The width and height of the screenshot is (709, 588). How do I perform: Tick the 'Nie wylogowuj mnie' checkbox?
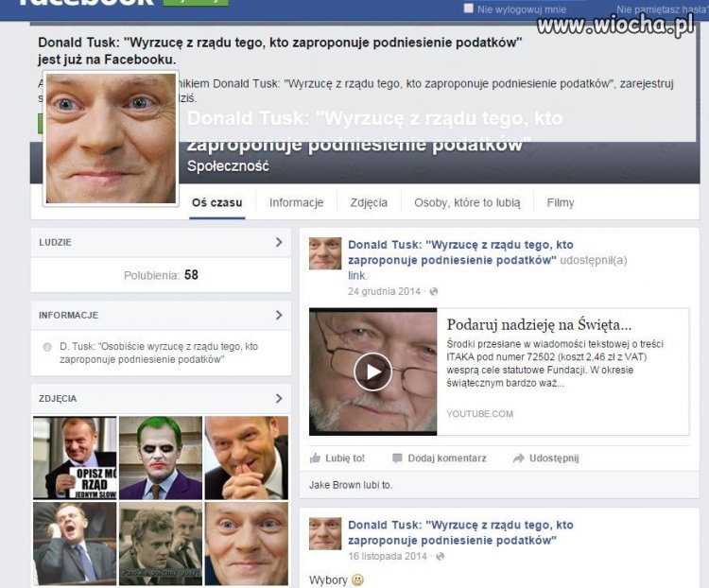tap(469, 9)
